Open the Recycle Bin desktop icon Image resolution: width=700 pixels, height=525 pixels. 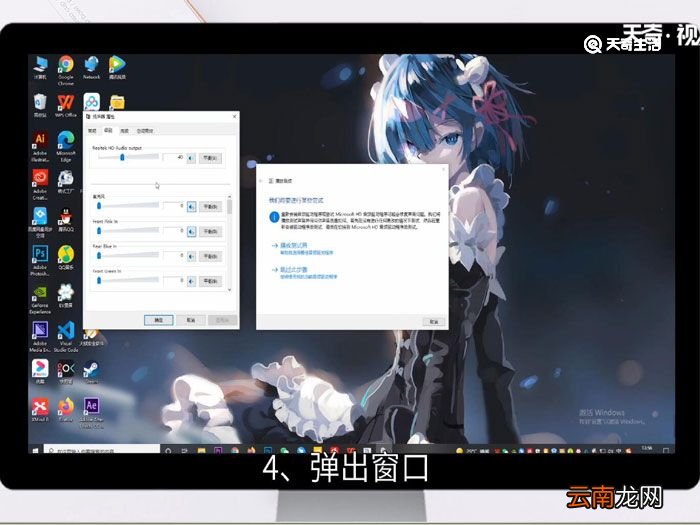[40, 105]
